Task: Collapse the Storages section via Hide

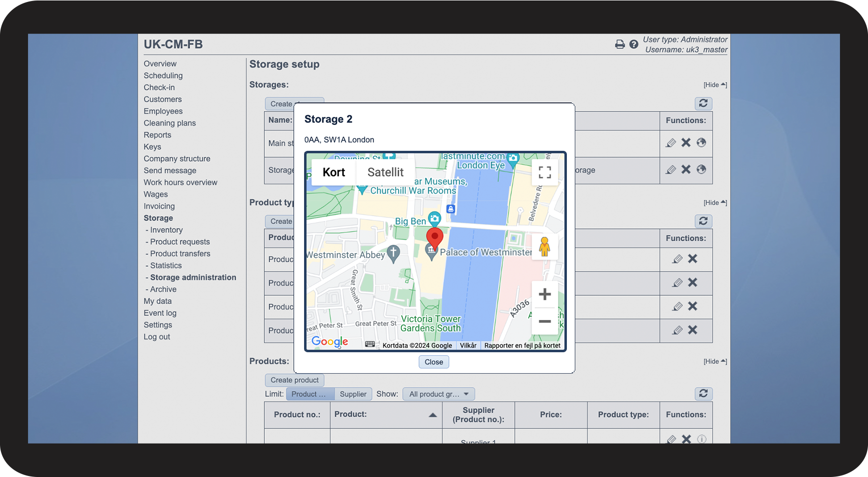Action: tap(715, 85)
